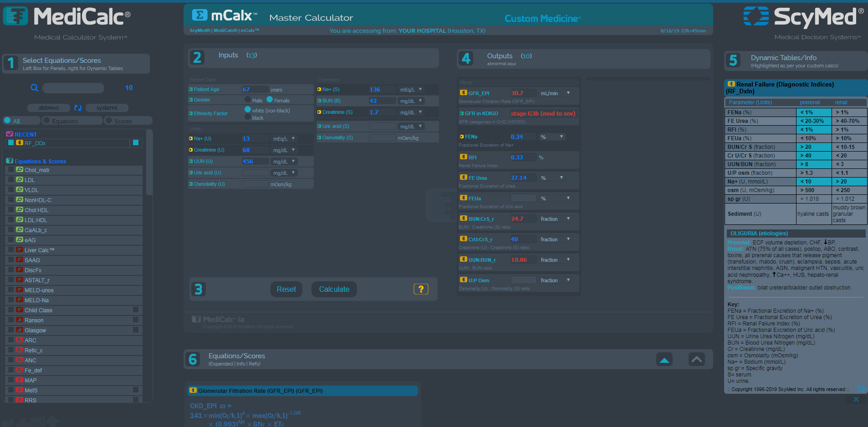Check the NonHDL-C checkbox

pos(11,200)
